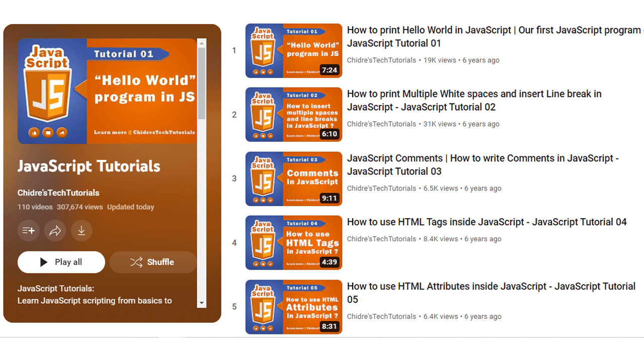This screenshot has height=362, width=644.
Task: Open Tutorial 01 Hello World video thumbnail
Action: (x=294, y=51)
